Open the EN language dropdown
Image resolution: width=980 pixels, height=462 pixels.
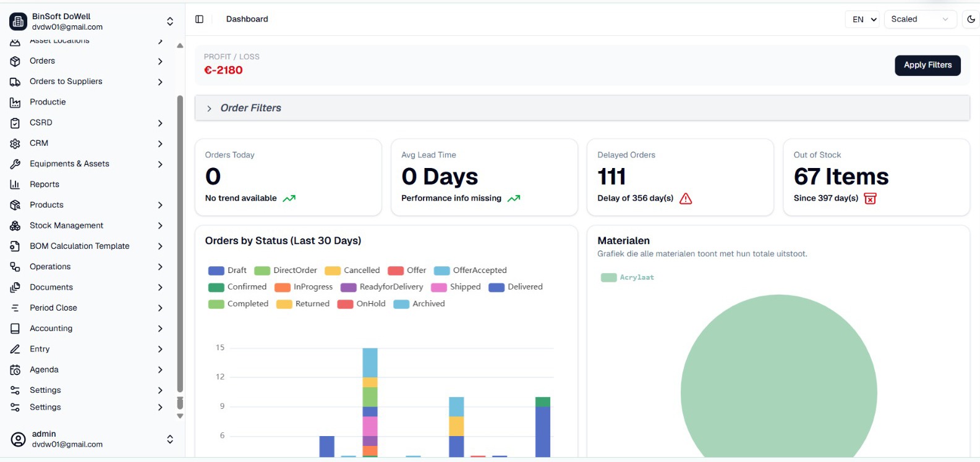862,19
